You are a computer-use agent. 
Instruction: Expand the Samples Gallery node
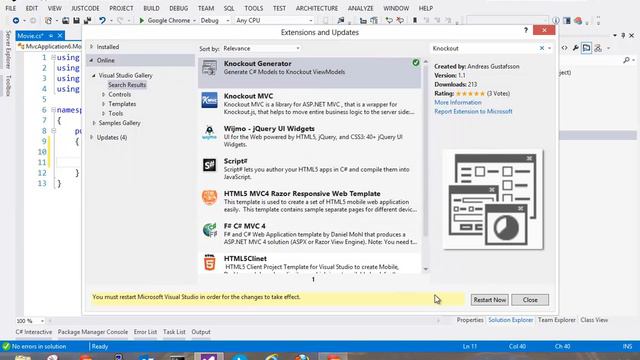pos(94,123)
